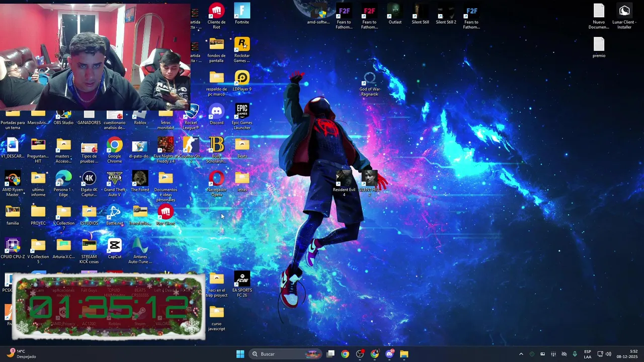The image size is (644, 362).
Task: Select the Riot Client desktop icon
Action: coord(166,215)
